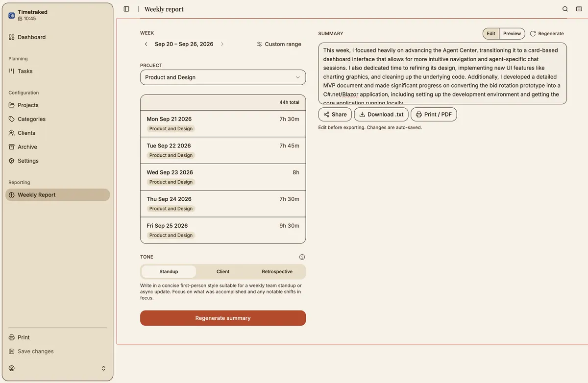Image resolution: width=588 pixels, height=383 pixels.
Task: Open the Settings menu item
Action: 57,161
